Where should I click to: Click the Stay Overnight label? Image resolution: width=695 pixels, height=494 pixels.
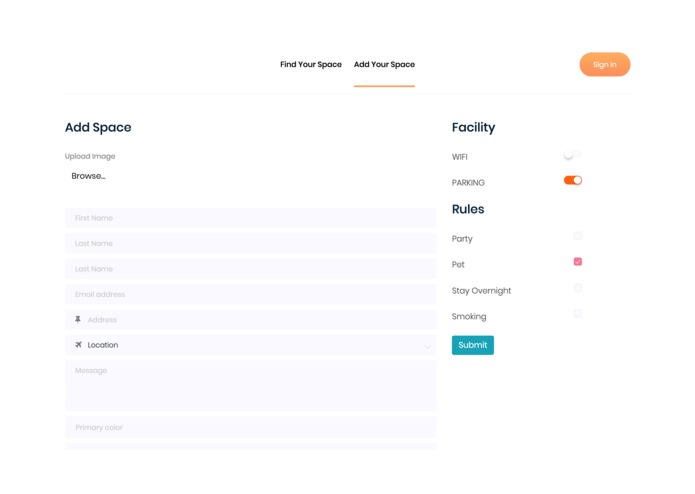tap(481, 291)
